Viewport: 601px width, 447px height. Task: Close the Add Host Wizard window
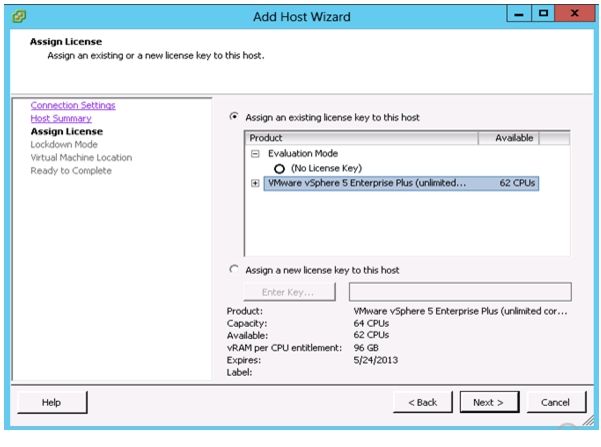[575, 14]
